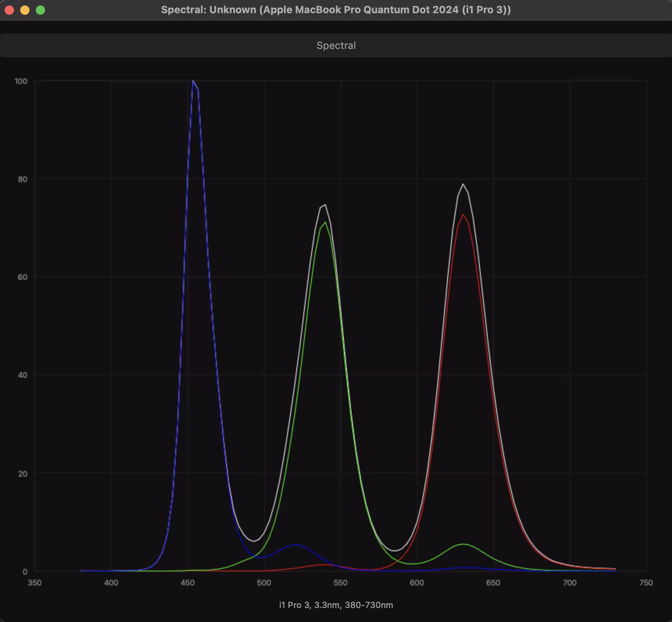
Task: Click the green curve peak near 540nm
Action: click(x=325, y=222)
